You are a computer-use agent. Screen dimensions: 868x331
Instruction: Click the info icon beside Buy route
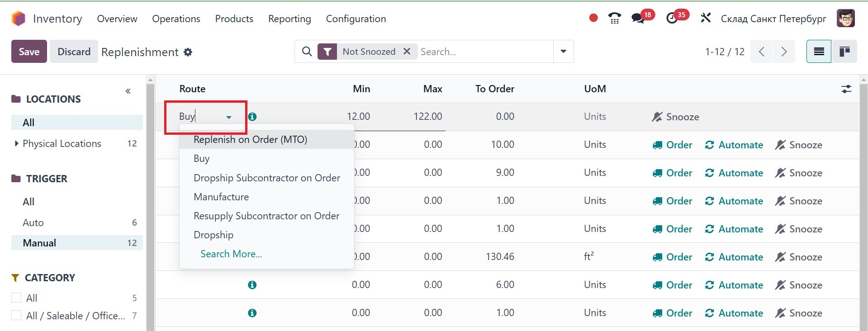coord(252,117)
